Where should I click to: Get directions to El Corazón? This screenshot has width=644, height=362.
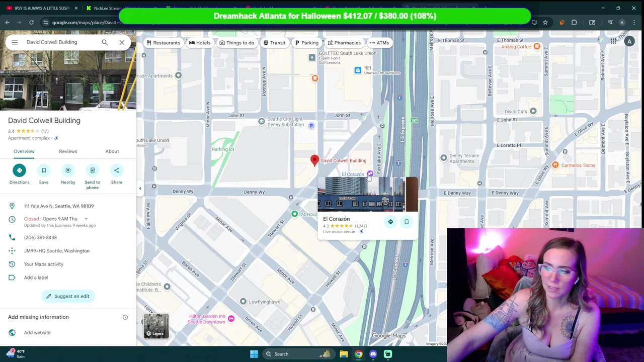pos(390,222)
